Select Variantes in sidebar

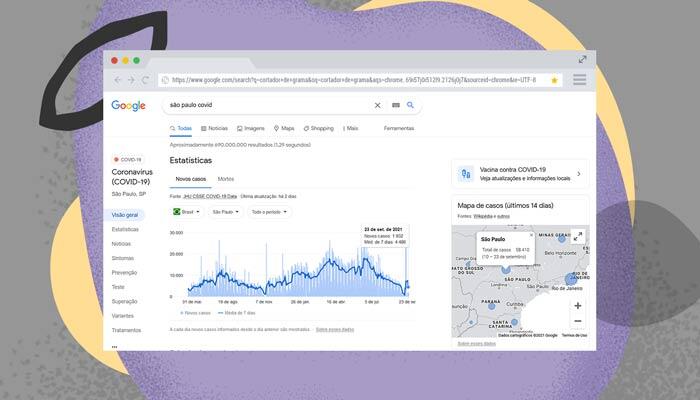pos(122,316)
